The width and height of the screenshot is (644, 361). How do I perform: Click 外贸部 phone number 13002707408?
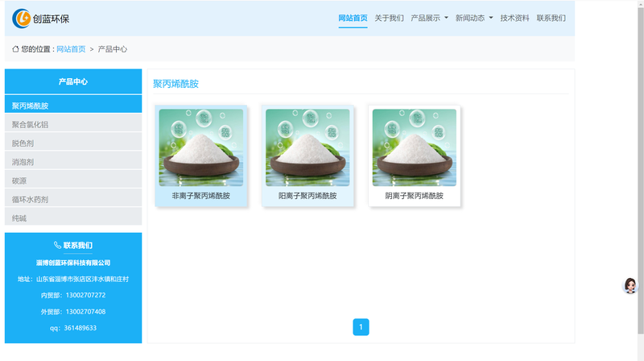click(85, 312)
